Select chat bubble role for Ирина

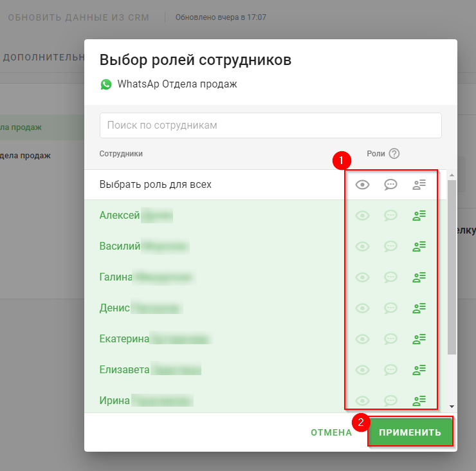(390, 401)
